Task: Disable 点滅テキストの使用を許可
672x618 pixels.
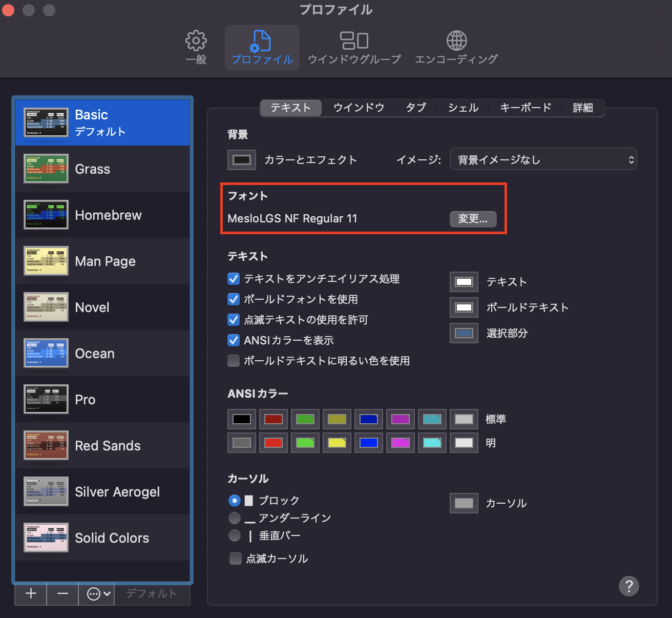Action: click(234, 320)
